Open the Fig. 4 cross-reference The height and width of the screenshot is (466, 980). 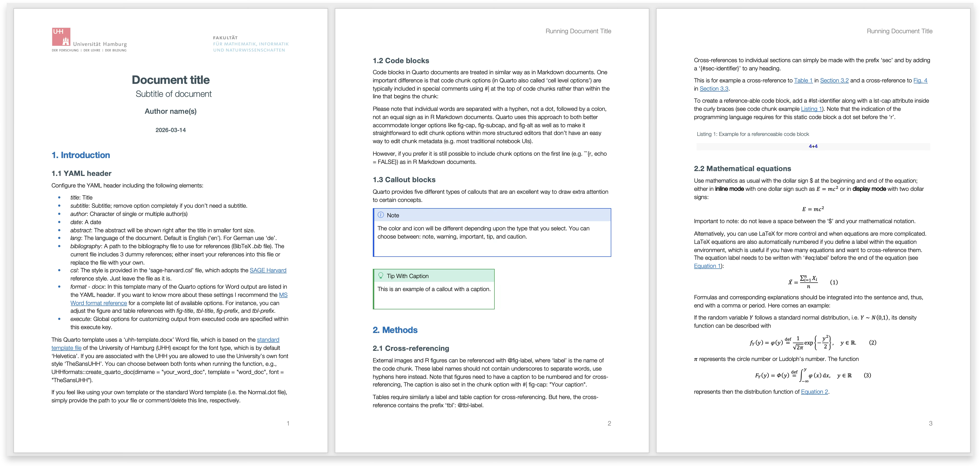[921, 80]
